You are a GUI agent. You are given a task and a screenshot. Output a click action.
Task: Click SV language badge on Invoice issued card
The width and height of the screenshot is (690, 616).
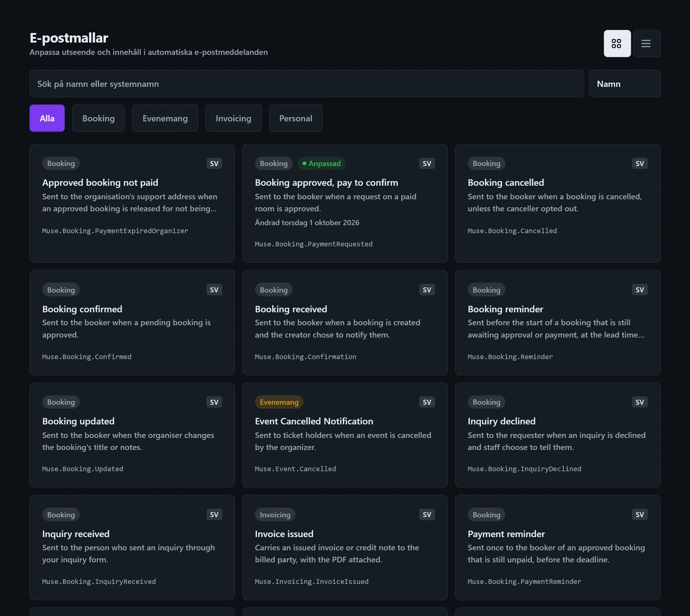pos(427,515)
